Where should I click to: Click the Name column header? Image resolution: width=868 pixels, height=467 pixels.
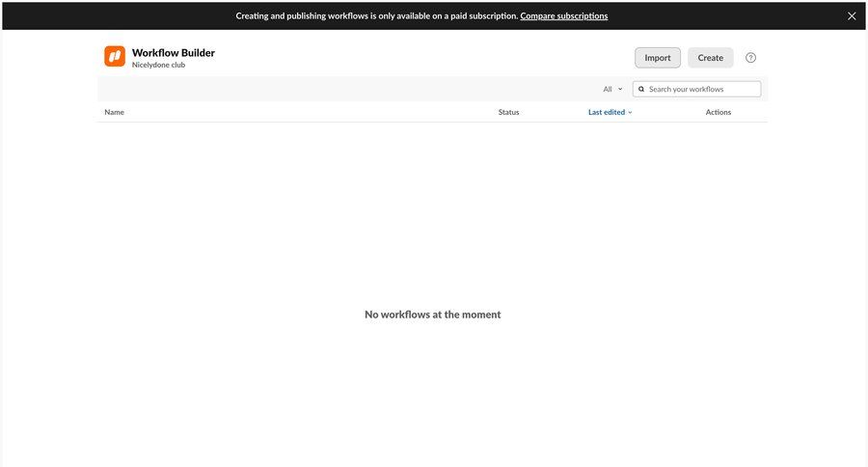click(114, 112)
